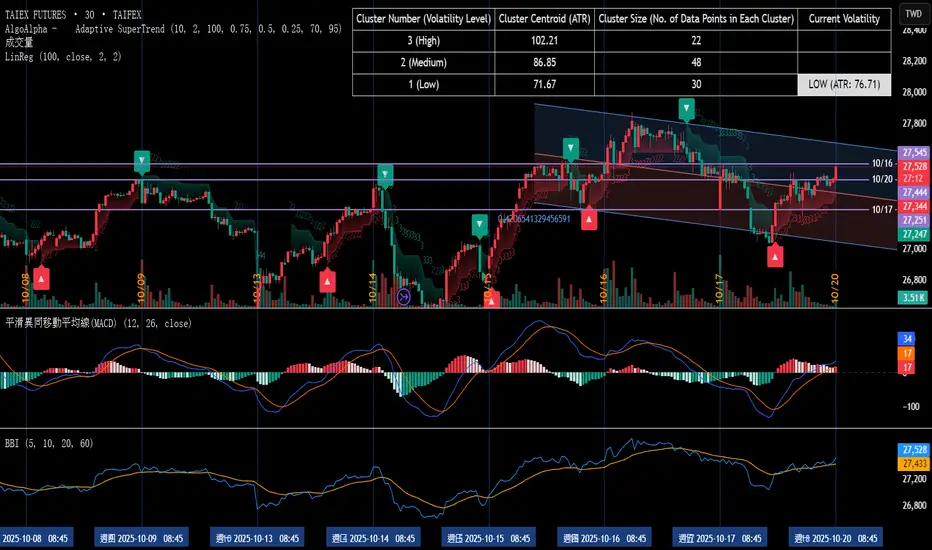The height and width of the screenshot is (550, 932).
Task: Click the blue BBI 27,528 value label
Action: click(914, 450)
